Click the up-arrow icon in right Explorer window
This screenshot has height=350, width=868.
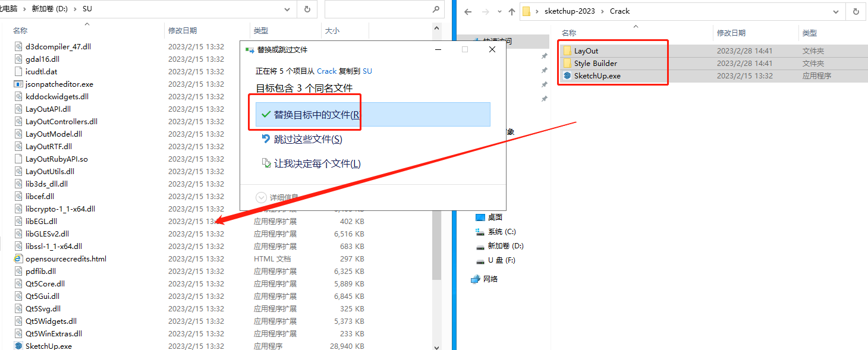(511, 11)
